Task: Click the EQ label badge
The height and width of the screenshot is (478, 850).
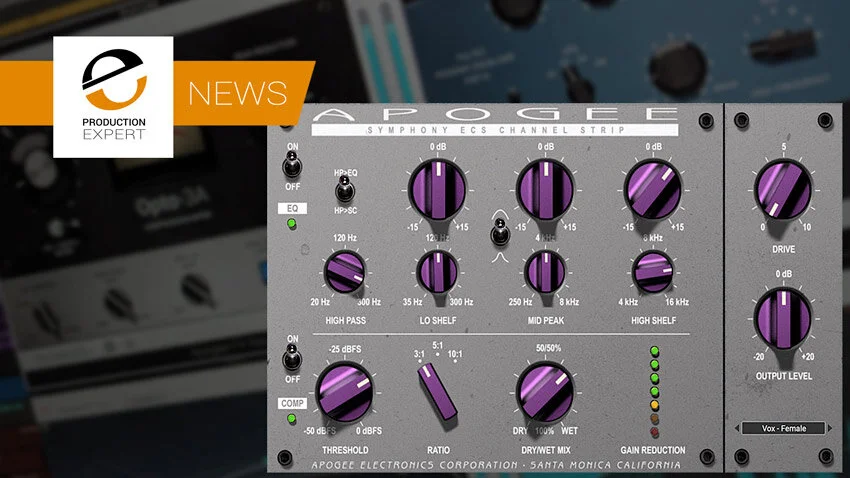Action: pos(292,208)
